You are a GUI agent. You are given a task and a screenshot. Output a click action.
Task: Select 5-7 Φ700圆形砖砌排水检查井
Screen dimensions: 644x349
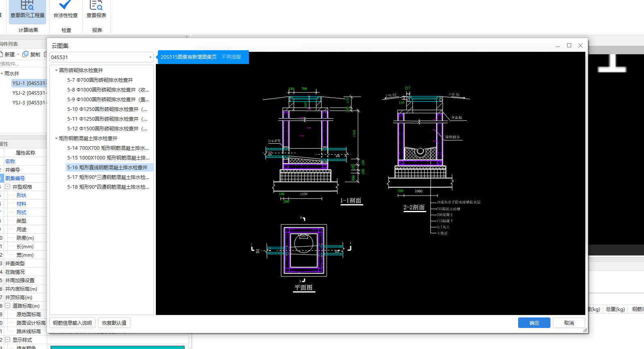[100, 80]
